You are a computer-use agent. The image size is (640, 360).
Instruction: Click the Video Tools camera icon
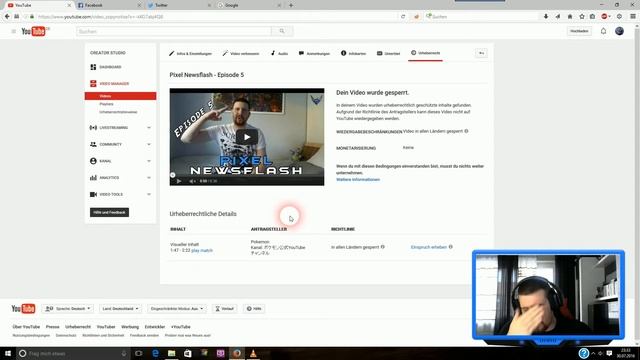point(93,195)
